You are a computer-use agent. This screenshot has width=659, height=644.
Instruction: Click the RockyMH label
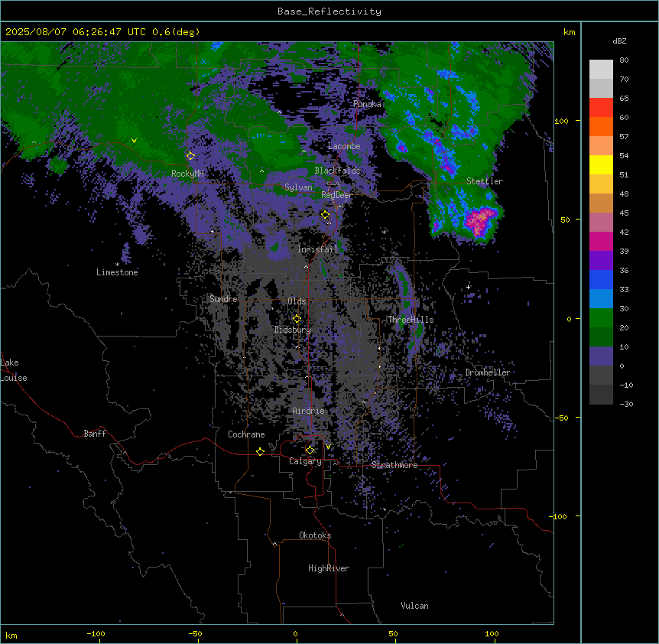point(187,174)
